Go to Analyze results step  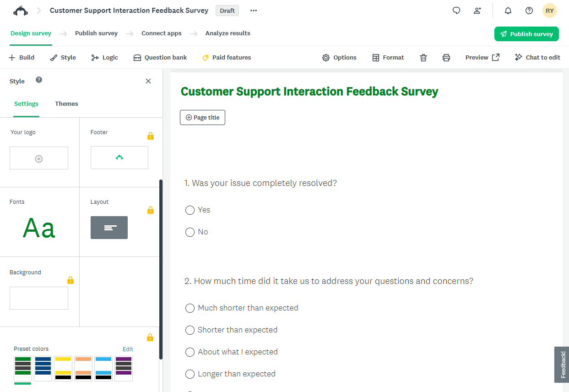pyautogui.click(x=228, y=33)
